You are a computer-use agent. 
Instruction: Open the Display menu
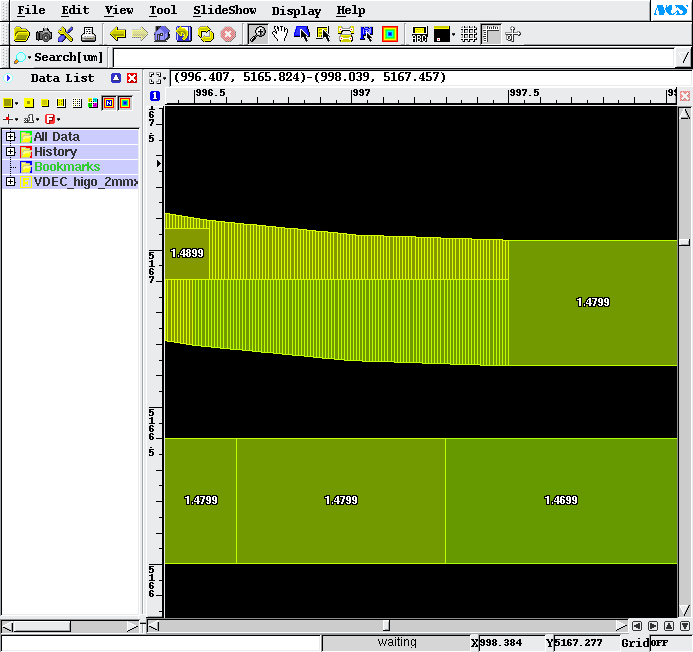coord(296,11)
